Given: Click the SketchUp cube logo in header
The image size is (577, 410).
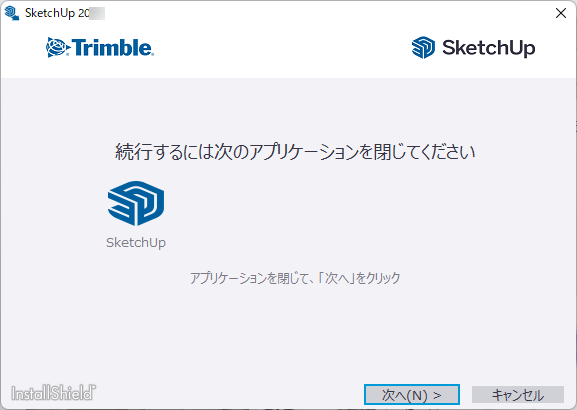Looking at the screenshot, I should [423, 47].
